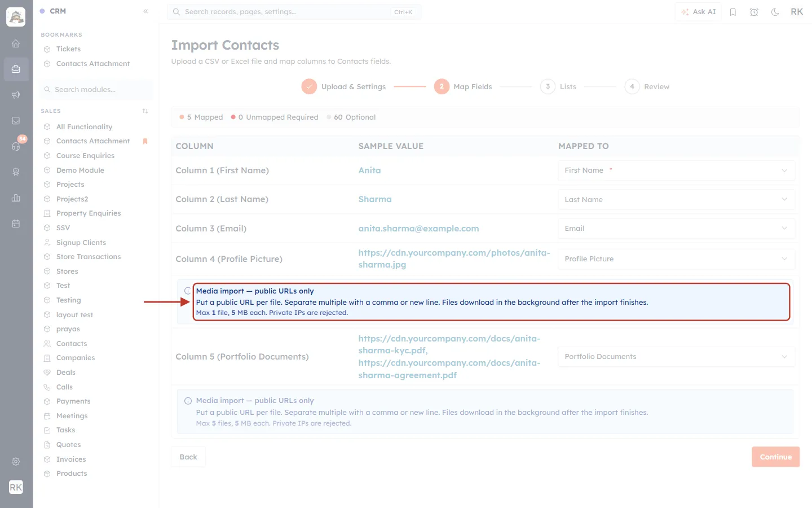
Task: Open Tickets under Bookmarks
Action: coord(68,49)
